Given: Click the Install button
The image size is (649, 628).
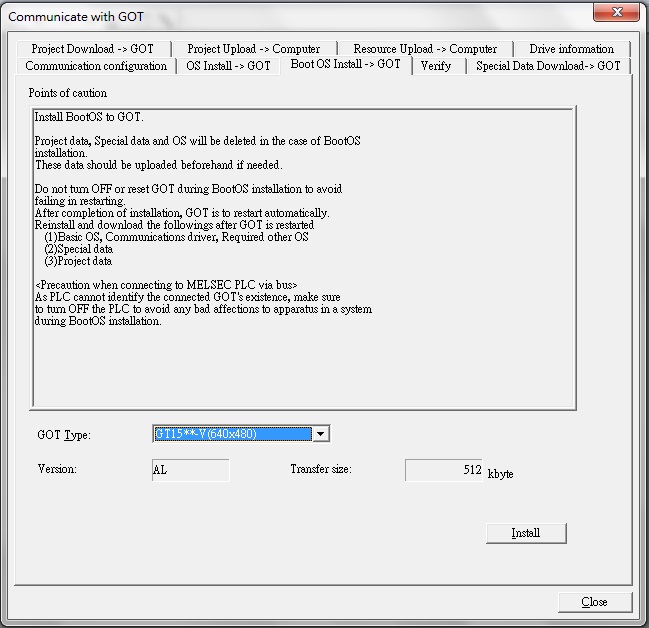Looking at the screenshot, I should 525,533.
